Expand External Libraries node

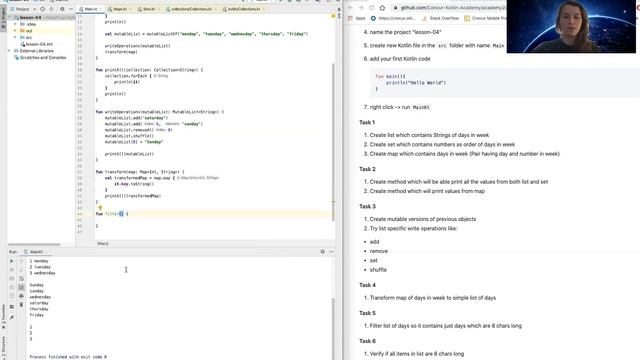click(10, 51)
